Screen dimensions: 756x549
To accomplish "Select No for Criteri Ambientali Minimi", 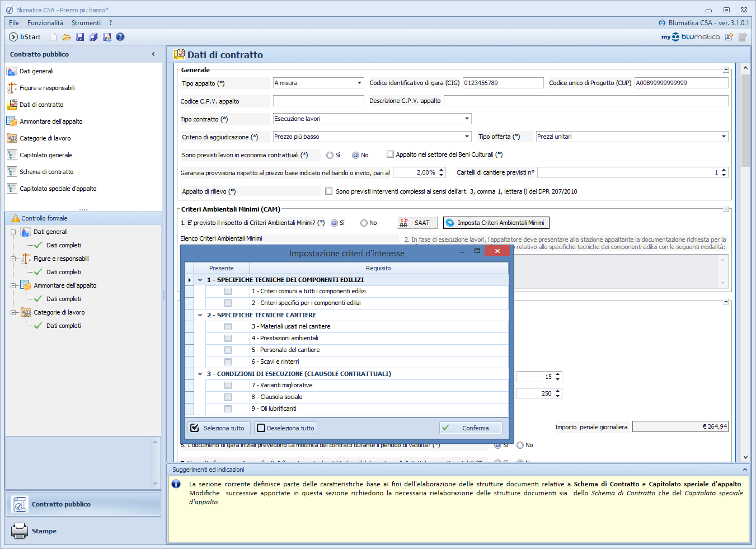I will tap(364, 223).
